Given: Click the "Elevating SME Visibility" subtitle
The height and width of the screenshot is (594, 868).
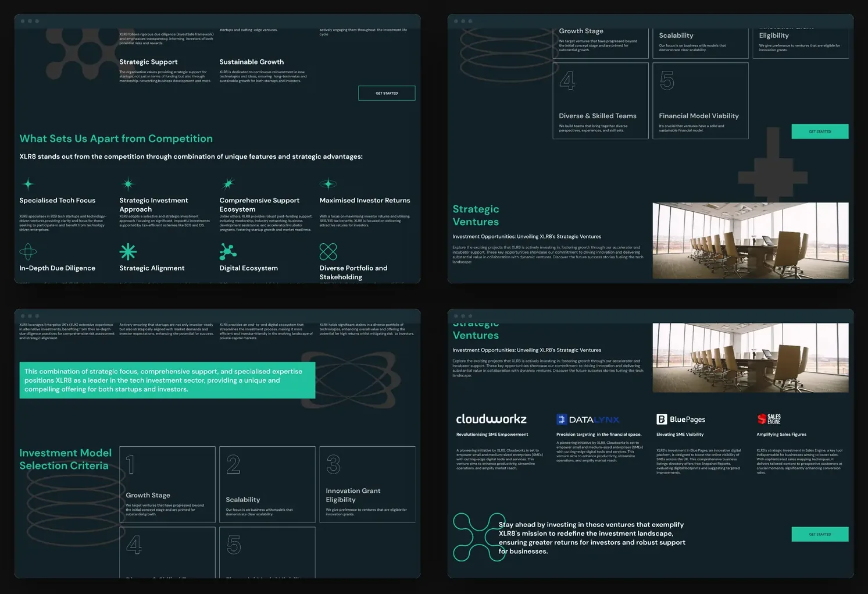Looking at the screenshot, I should 680,435.
